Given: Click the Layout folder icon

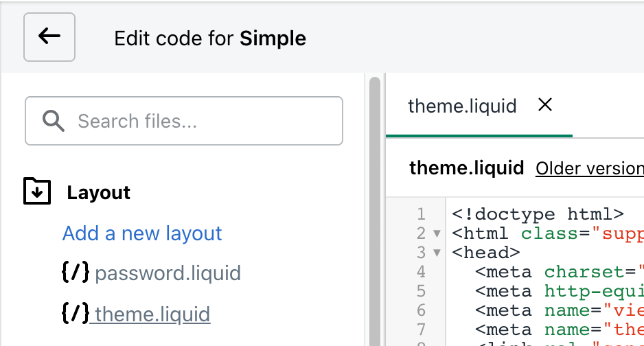Looking at the screenshot, I should 37,192.
